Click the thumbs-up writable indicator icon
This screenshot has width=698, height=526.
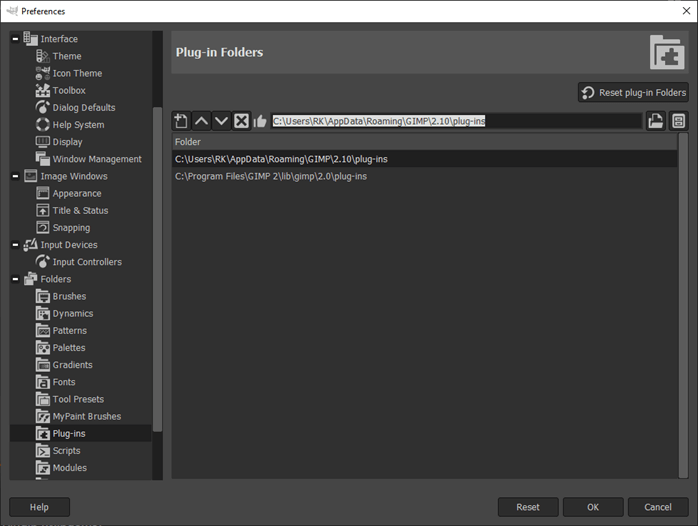[x=260, y=121]
